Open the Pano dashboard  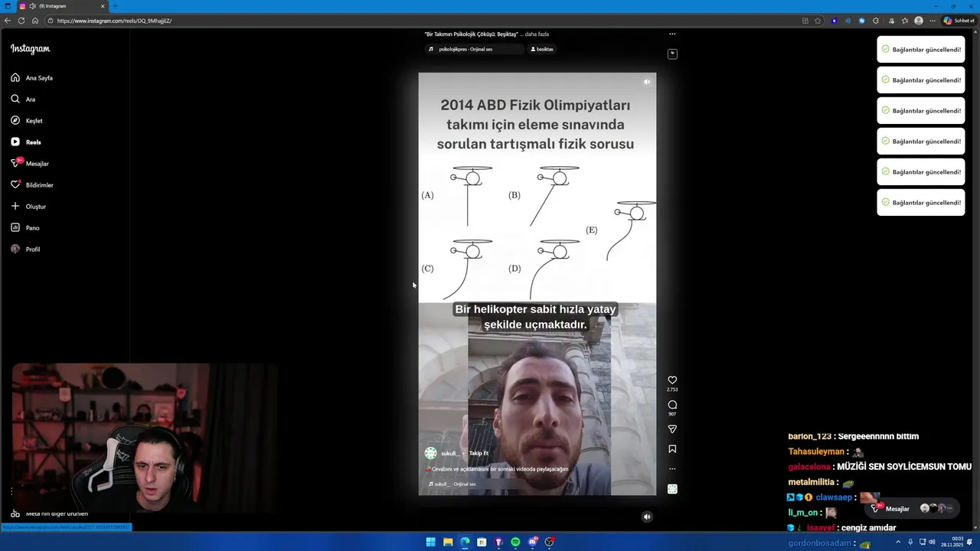tap(25, 228)
